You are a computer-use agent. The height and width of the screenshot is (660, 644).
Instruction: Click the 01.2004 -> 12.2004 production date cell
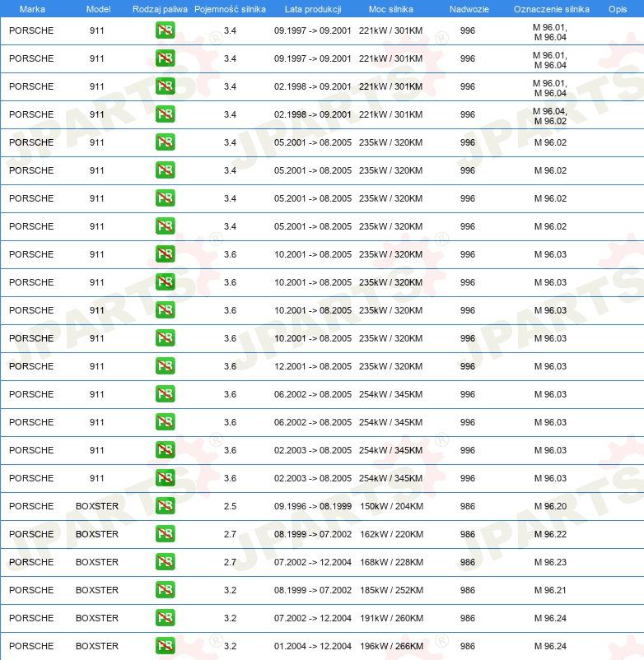tap(312, 646)
